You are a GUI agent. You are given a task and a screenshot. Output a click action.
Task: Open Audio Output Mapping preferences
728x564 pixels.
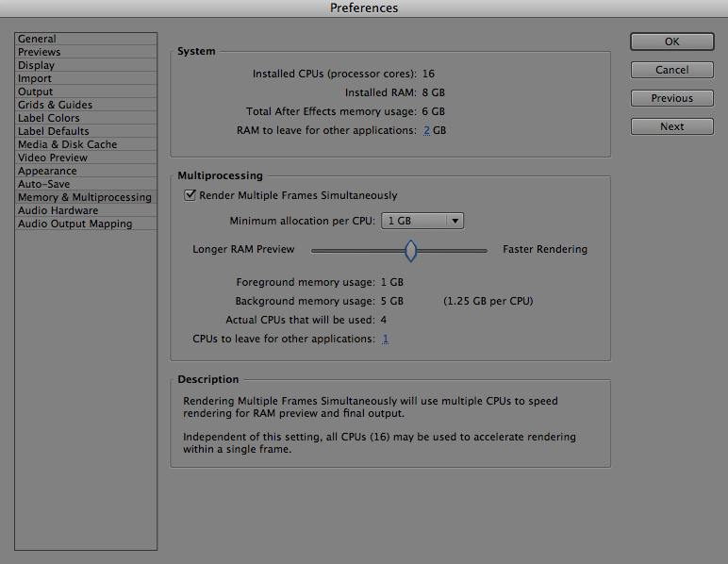pos(86,224)
